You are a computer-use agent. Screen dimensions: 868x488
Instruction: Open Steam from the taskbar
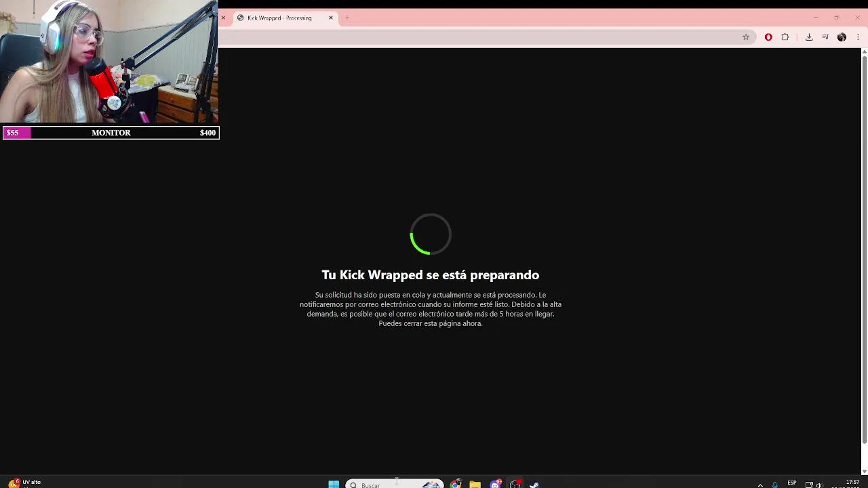pos(534,485)
